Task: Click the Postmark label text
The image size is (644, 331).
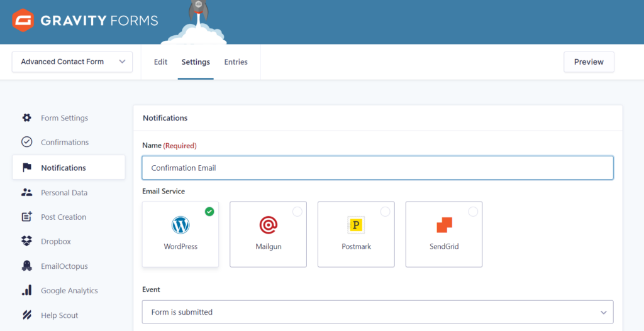Action: point(356,246)
